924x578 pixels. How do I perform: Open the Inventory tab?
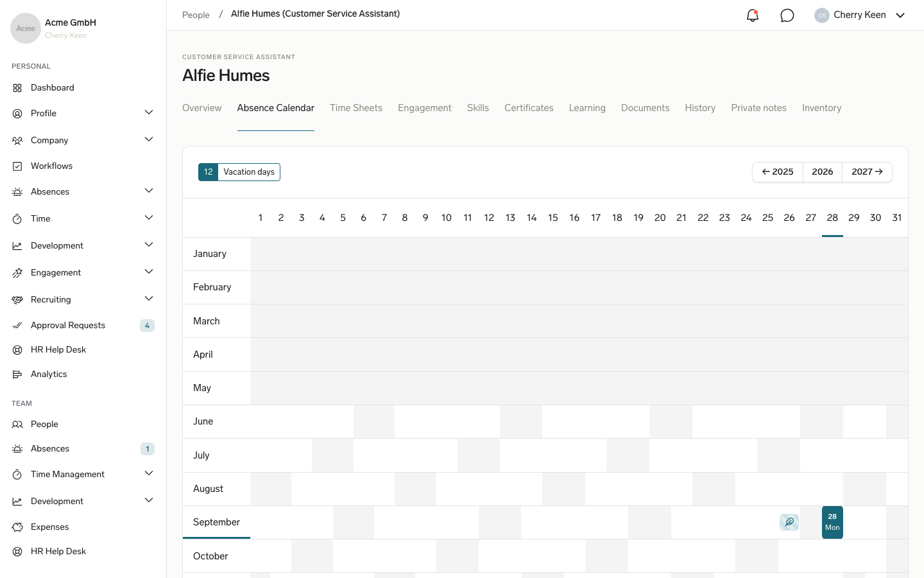(821, 108)
